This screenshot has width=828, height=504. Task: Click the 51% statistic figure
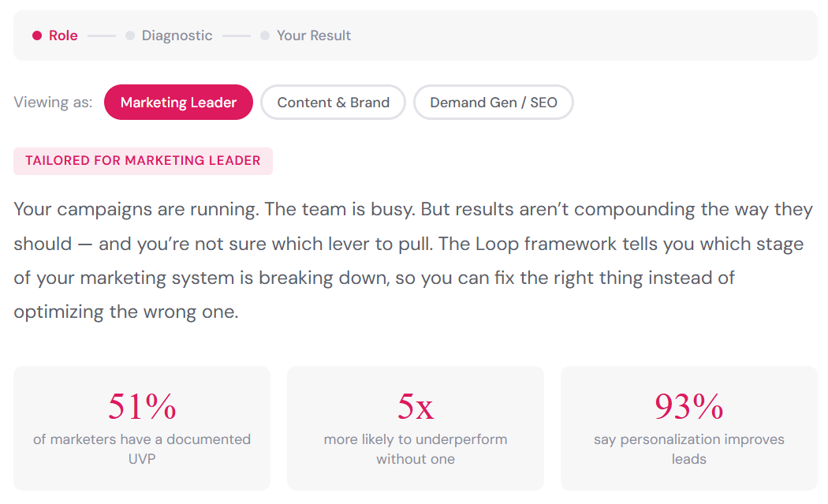point(142,406)
